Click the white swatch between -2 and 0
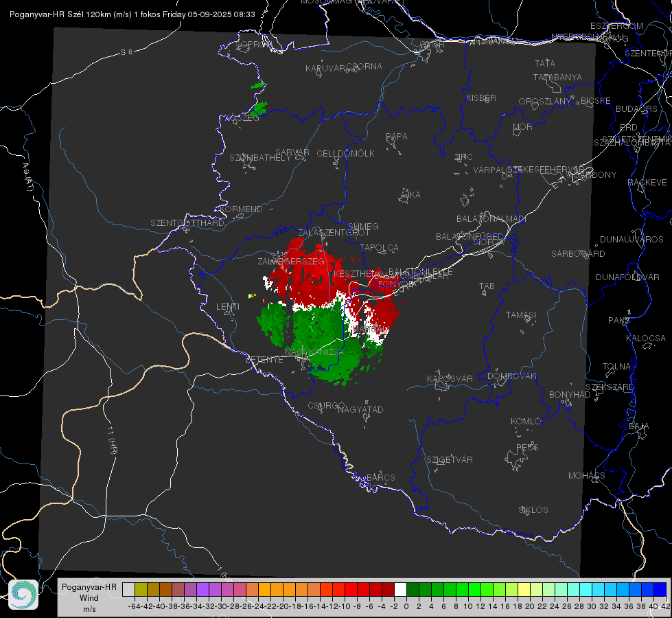The image size is (672, 618). [x=400, y=589]
